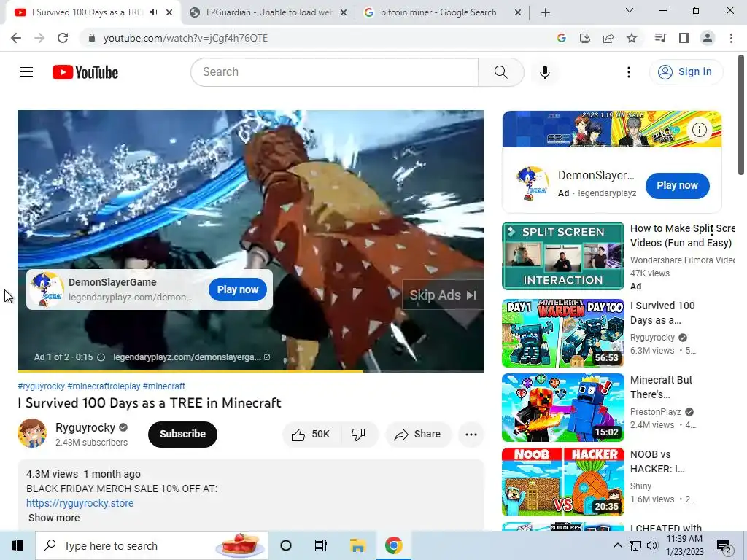Close the E2Guardian tab

point(344,13)
